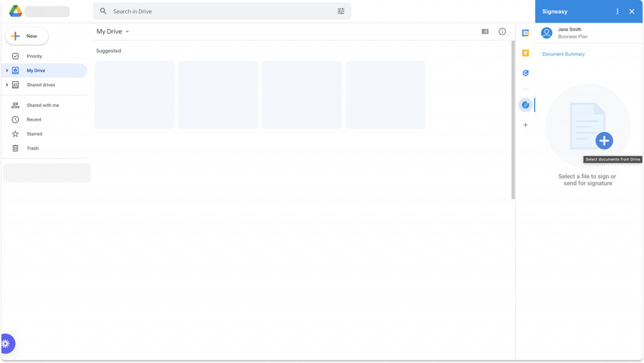The width and height of the screenshot is (644, 363).
Task: Click the get add-ons plus icon
Action: coord(526,125)
